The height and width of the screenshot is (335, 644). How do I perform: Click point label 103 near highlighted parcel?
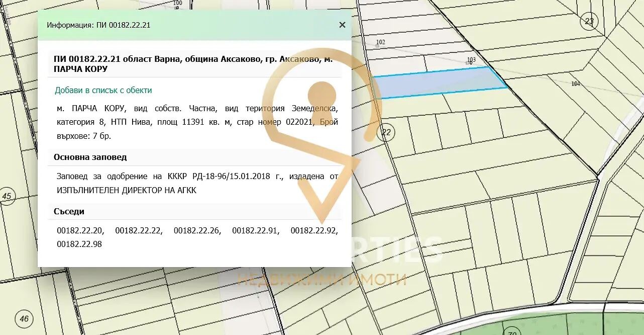pyautogui.click(x=471, y=60)
